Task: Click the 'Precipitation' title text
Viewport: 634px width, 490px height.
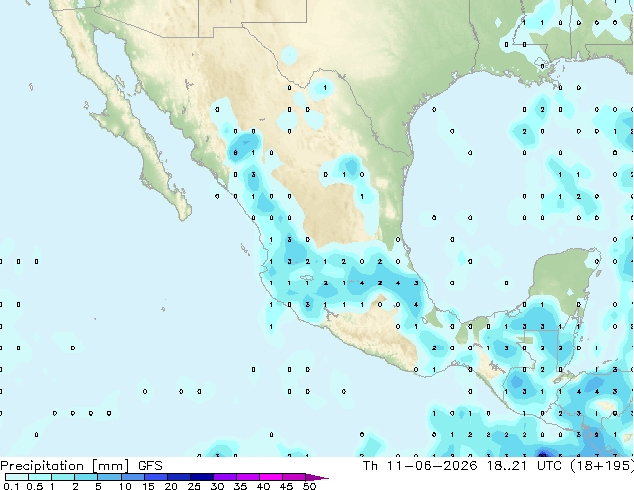Action: pos(42,466)
